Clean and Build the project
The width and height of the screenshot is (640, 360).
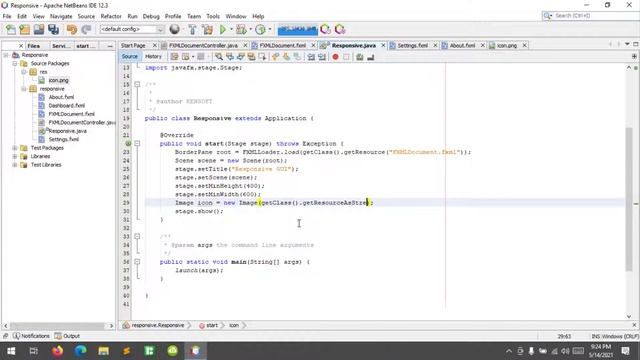pyautogui.click(x=207, y=29)
